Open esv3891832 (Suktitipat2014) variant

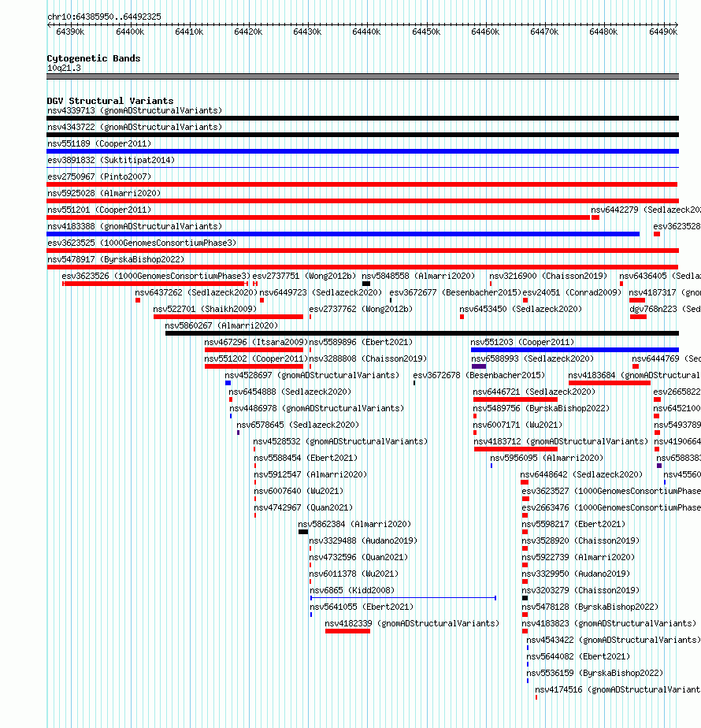[x=111, y=160]
